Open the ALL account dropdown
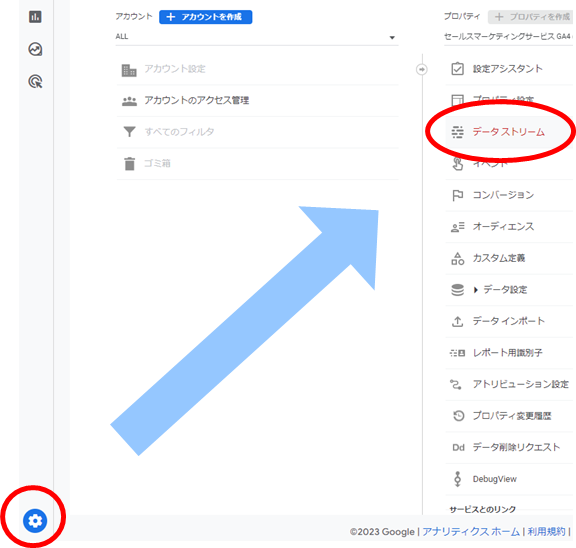The width and height of the screenshot is (576, 548). coord(256,37)
